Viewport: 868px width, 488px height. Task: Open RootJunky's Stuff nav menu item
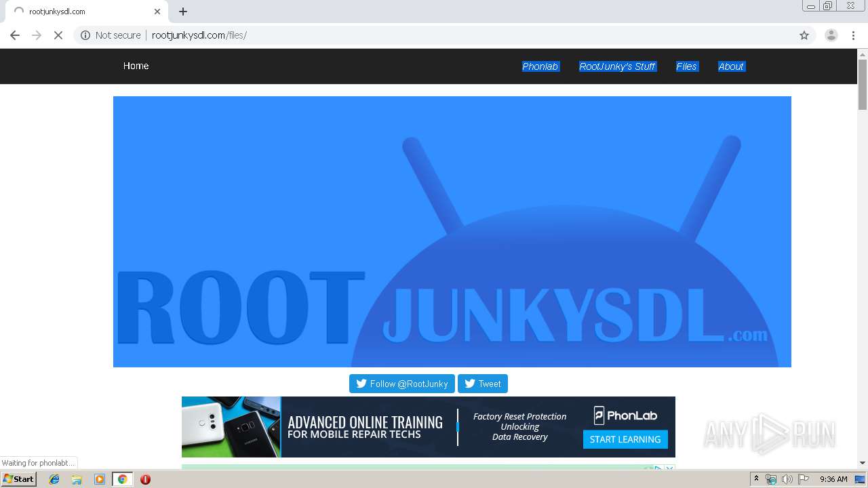(617, 66)
